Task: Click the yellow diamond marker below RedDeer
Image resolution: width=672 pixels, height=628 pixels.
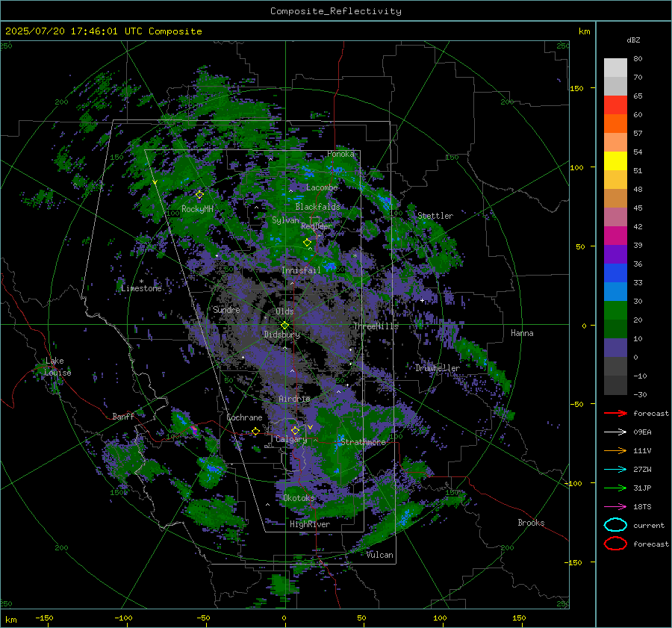Action: [x=307, y=243]
